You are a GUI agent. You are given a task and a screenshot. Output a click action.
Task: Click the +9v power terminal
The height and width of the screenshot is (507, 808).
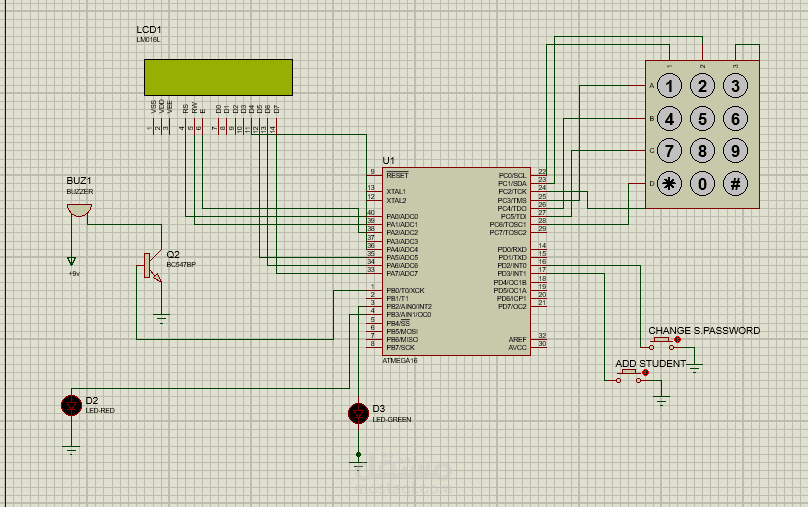72,262
